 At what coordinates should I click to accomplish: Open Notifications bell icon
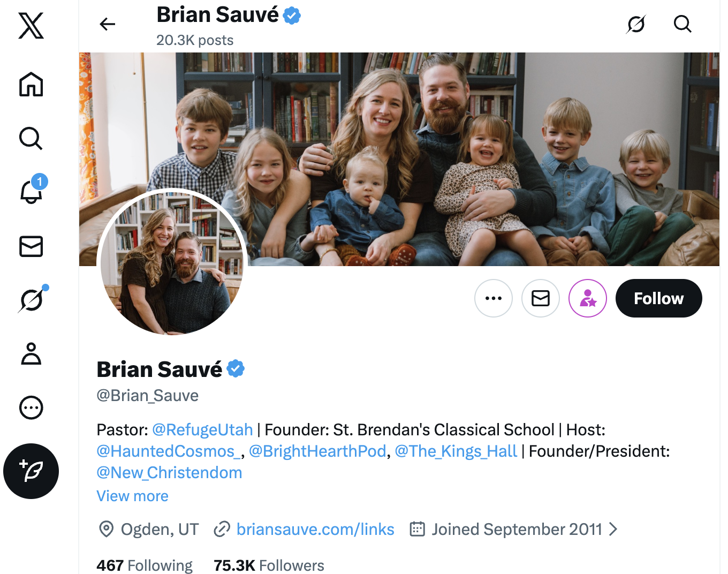pyautogui.click(x=31, y=192)
